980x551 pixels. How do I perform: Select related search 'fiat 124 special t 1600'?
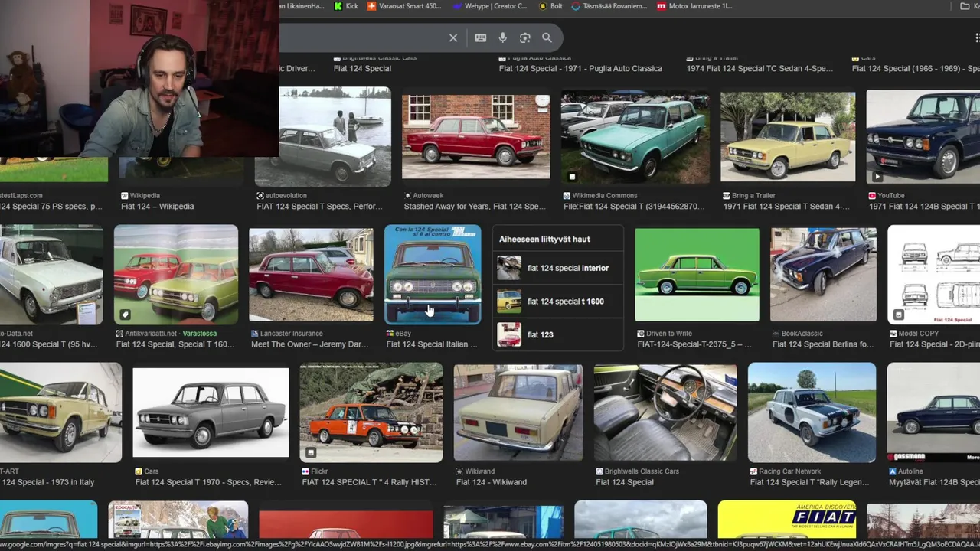(557, 302)
